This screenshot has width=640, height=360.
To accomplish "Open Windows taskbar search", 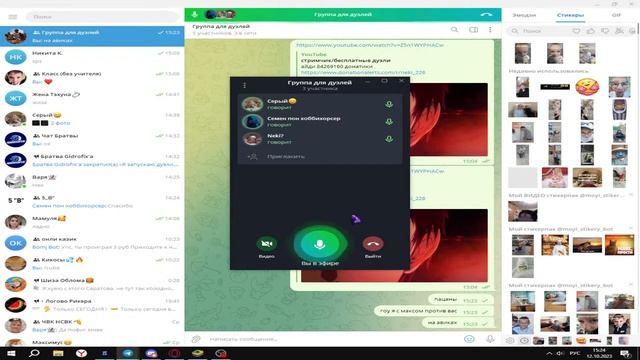I will coord(34,353).
